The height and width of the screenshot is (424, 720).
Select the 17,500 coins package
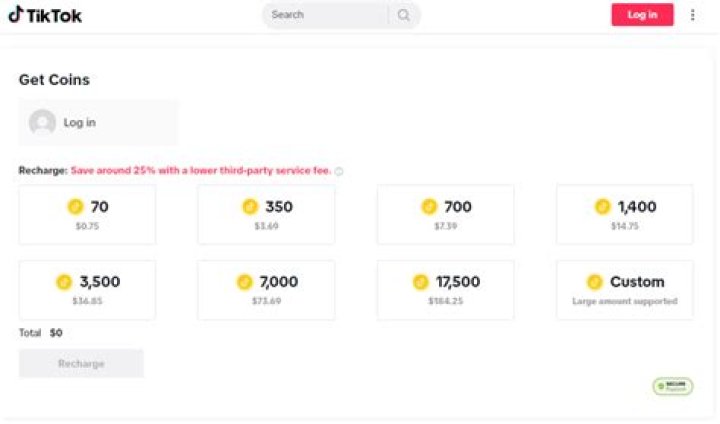point(445,290)
